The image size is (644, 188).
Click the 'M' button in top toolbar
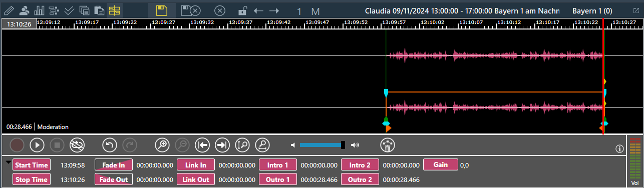pos(315,11)
